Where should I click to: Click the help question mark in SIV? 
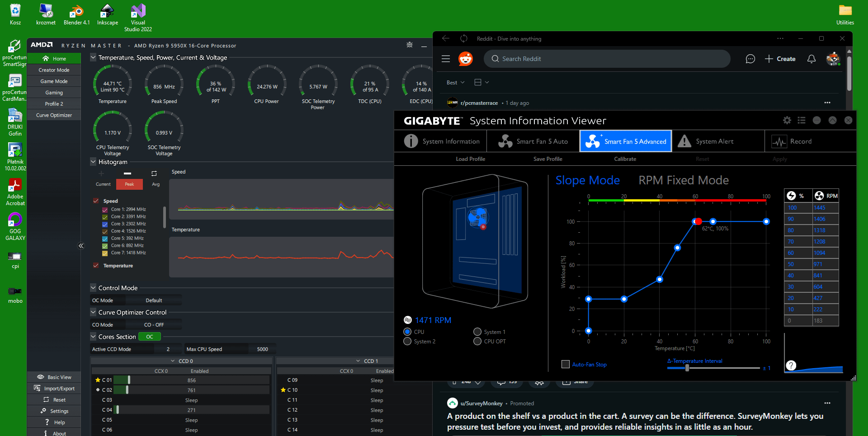(x=791, y=366)
